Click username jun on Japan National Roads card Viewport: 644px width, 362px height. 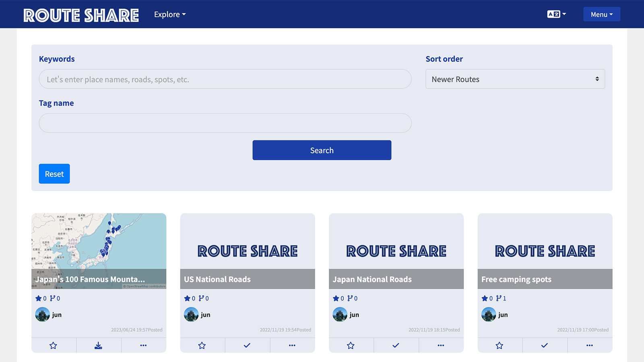pyautogui.click(x=354, y=315)
